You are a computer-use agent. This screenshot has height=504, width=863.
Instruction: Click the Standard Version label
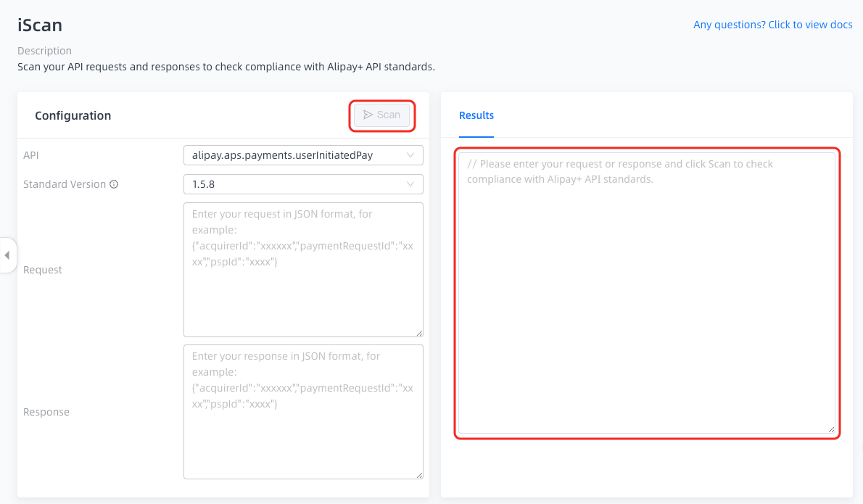(65, 184)
